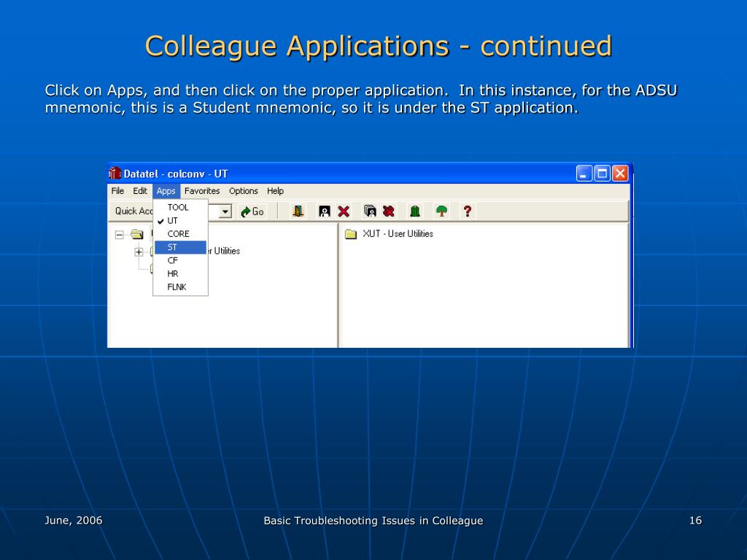Click the Apps menu

(x=166, y=191)
